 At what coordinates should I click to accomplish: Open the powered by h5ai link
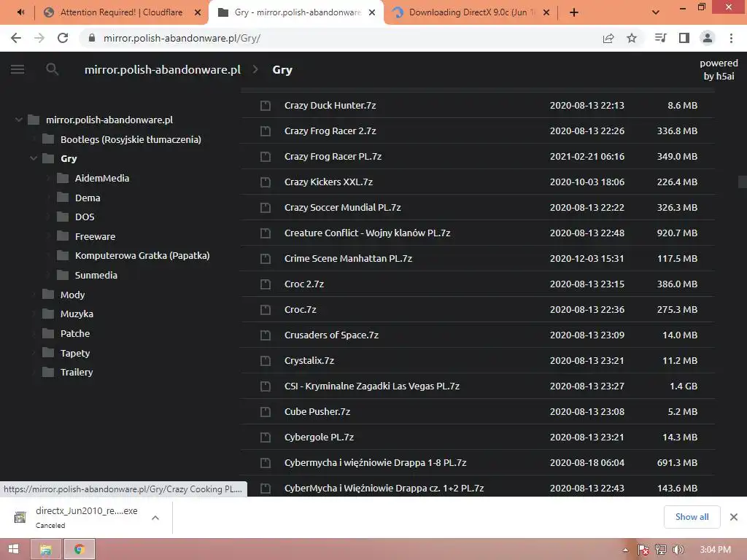[x=719, y=69]
